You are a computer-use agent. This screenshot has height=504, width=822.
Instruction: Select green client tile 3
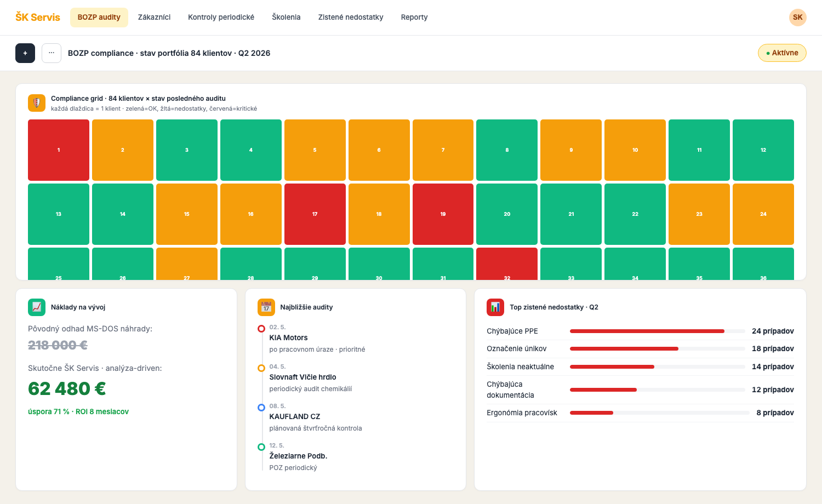tap(187, 150)
